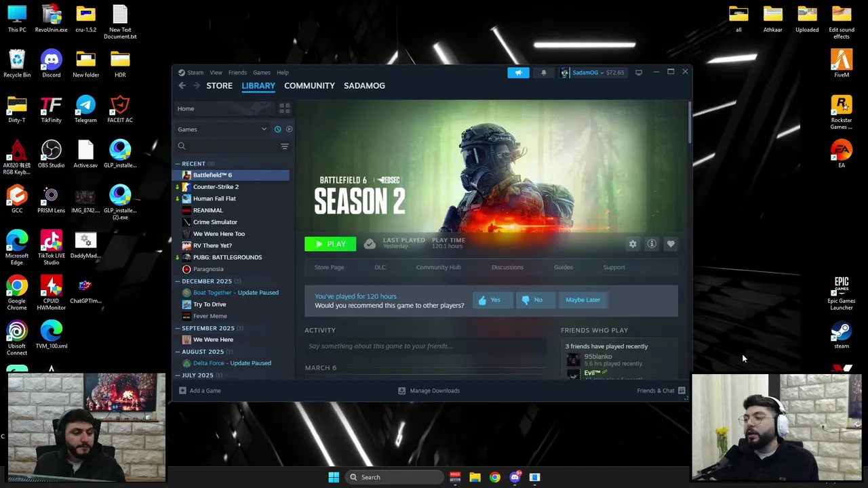Open the DLC link

pos(380,267)
